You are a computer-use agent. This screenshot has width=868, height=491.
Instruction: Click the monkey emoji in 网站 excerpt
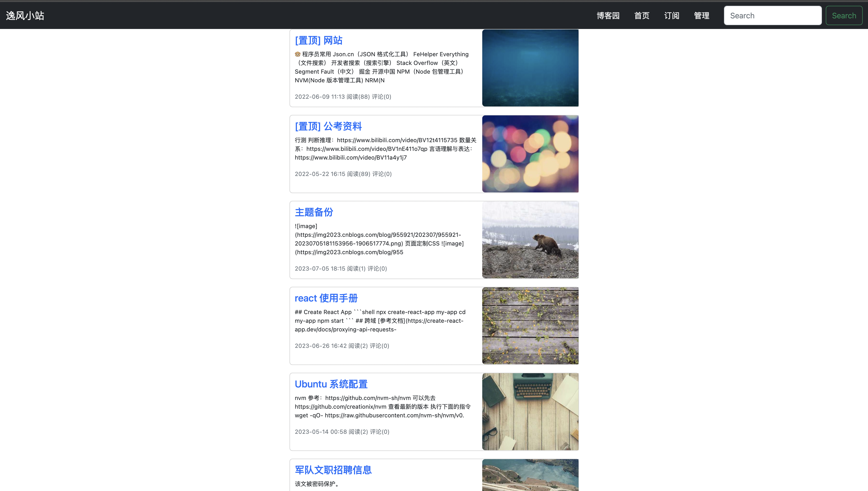(x=297, y=54)
